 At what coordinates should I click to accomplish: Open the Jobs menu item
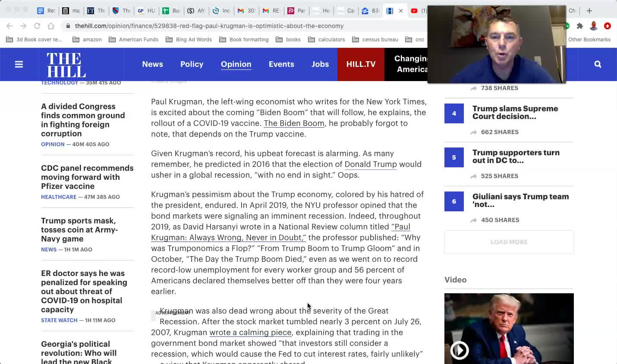(x=320, y=64)
